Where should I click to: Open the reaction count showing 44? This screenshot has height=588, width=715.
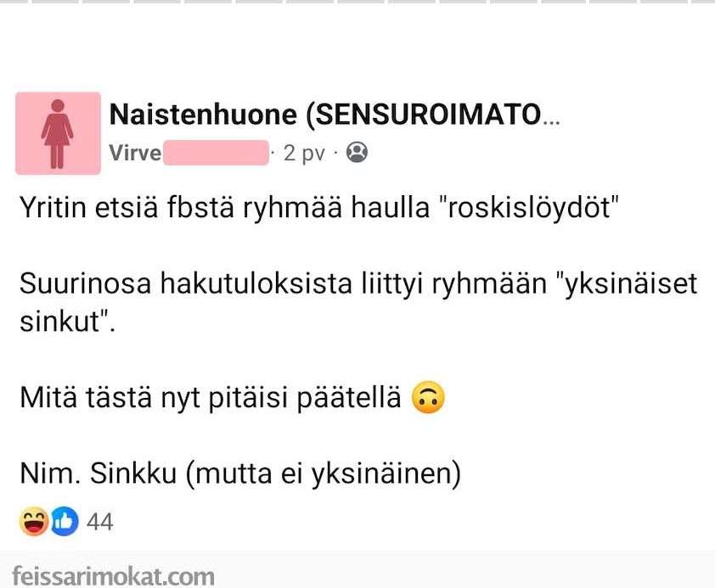click(x=100, y=522)
